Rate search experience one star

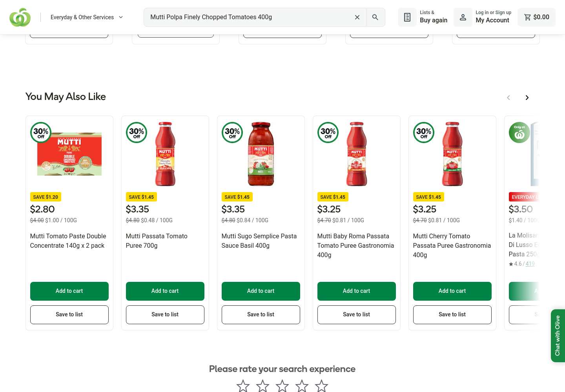click(243, 386)
